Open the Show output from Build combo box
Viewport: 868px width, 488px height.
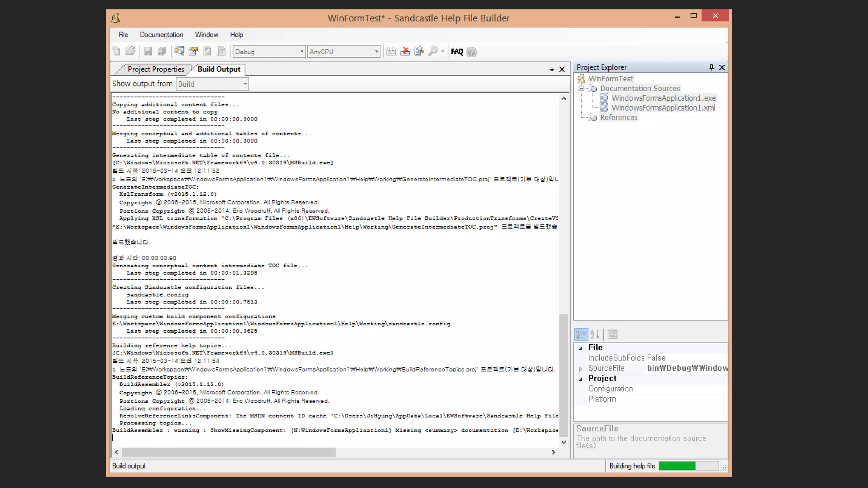[x=212, y=84]
